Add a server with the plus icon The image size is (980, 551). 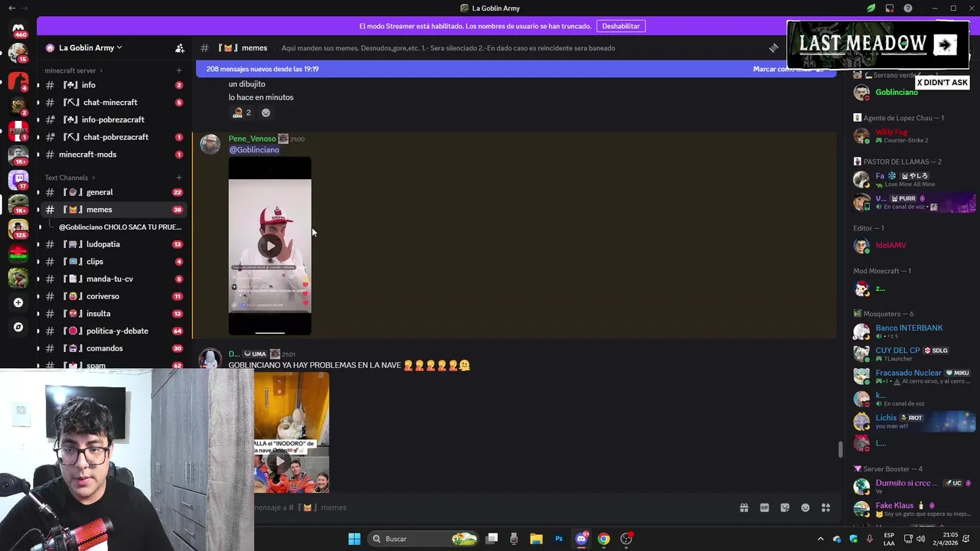click(18, 302)
